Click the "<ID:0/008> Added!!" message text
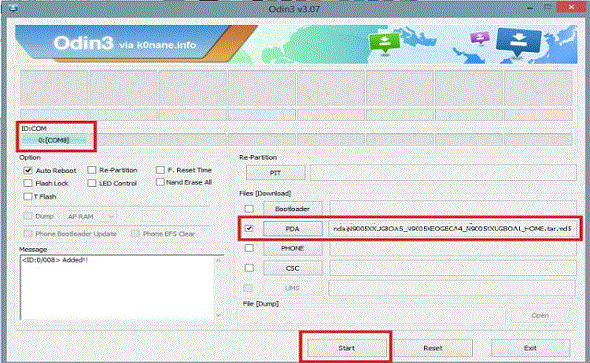The width and height of the screenshot is (590, 363). click(55, 260)
